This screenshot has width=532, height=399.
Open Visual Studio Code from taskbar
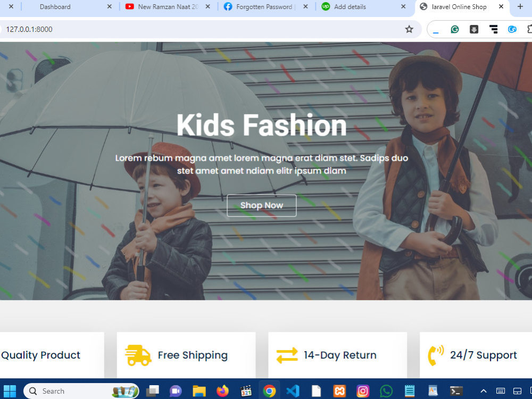click(293, 391)
